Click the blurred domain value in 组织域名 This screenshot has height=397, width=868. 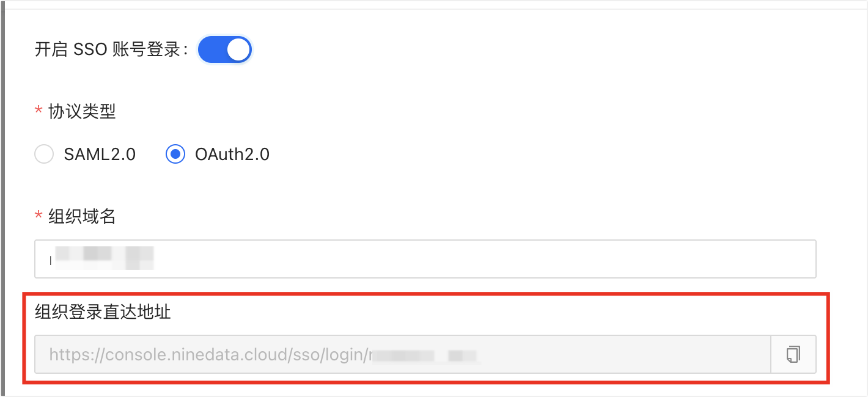tap(103, 259)
